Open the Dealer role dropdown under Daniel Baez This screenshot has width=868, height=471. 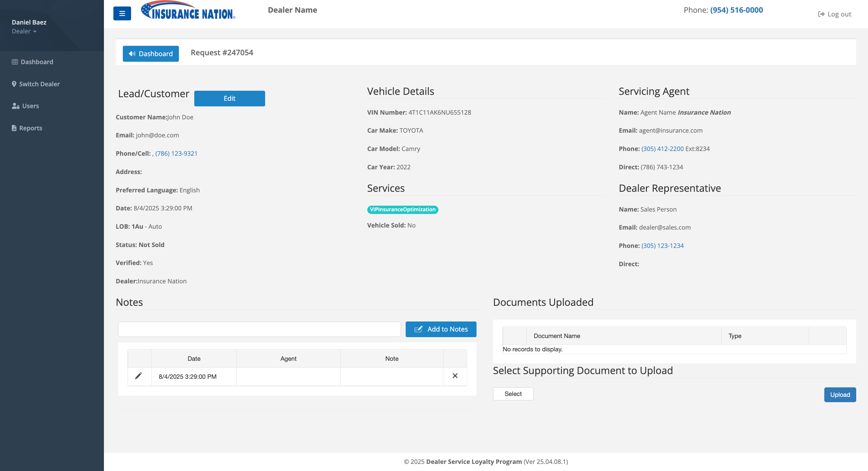[24, 31]
